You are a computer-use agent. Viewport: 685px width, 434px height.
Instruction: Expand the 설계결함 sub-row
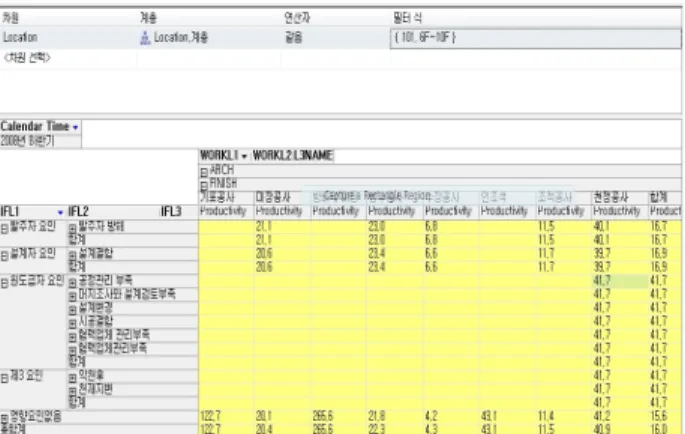(x=73, y=255)
